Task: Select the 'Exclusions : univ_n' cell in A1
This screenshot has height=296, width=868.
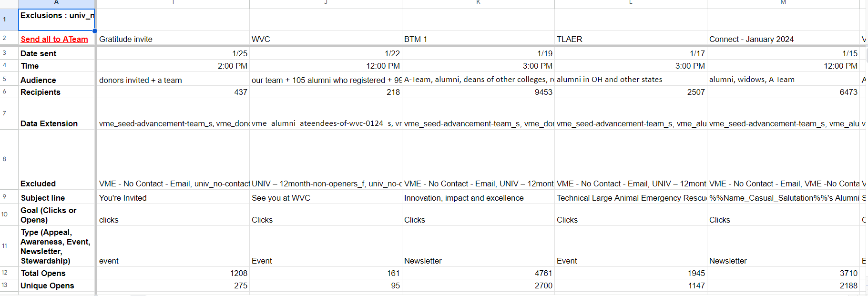Action: [x=56, y=19]
